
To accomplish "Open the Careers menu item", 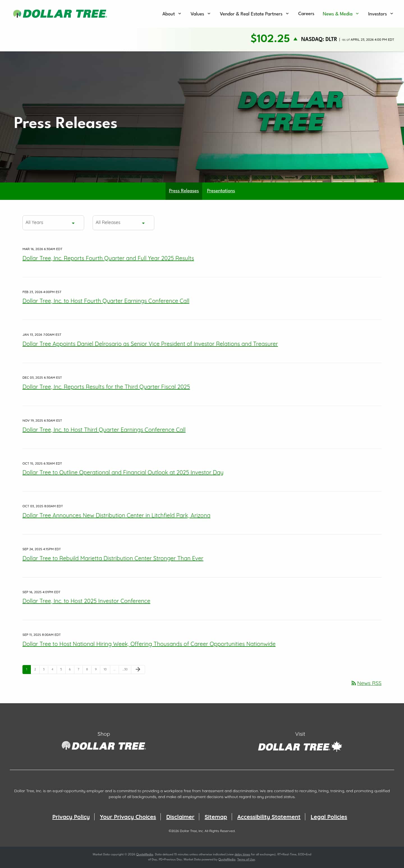I will (306, 13).
